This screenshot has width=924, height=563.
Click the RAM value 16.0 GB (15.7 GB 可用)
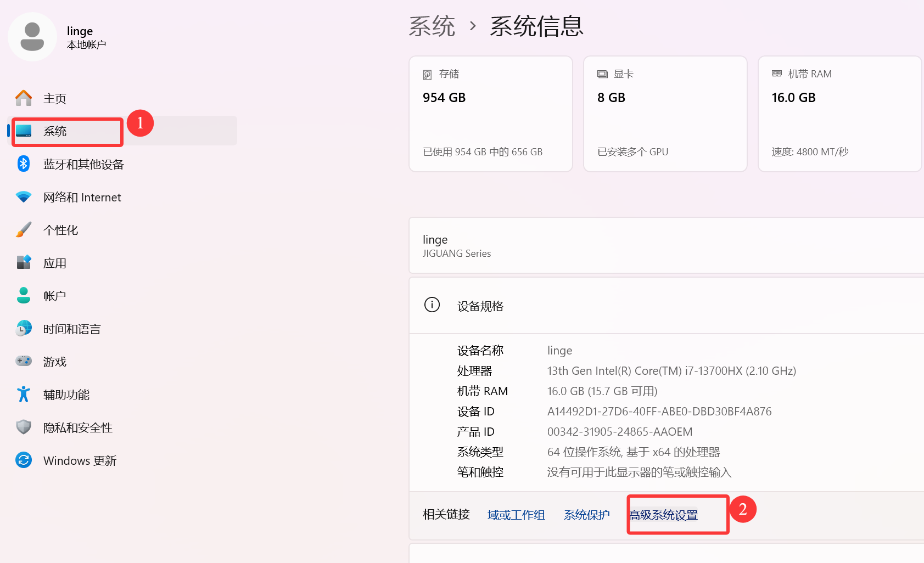click(x=602, y=391)
